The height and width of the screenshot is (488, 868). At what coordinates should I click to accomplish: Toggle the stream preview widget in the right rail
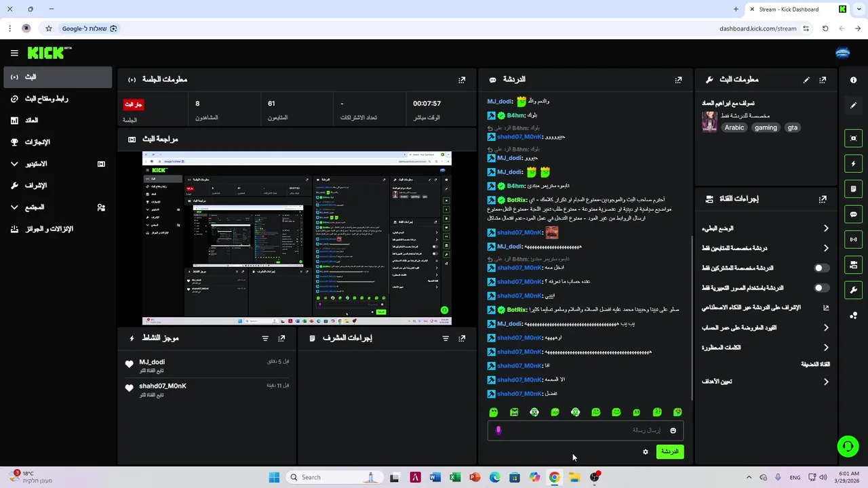853,138
